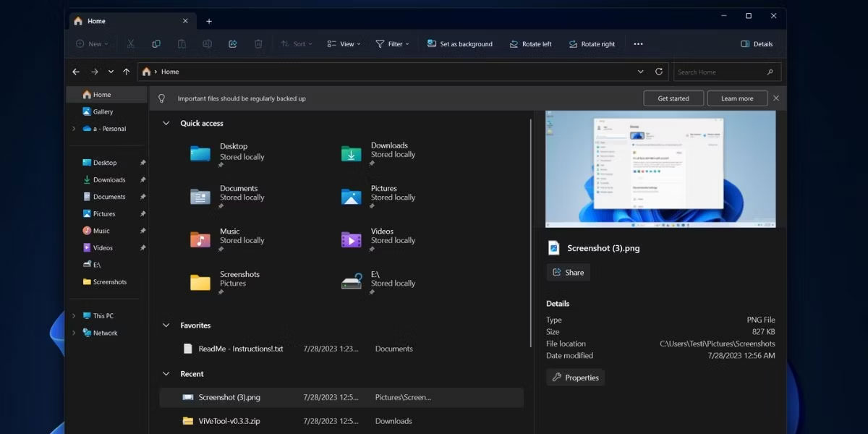
Task: Select ViVeTool-v0.3.3.zip in Recent list
Action: pos(341,421)
